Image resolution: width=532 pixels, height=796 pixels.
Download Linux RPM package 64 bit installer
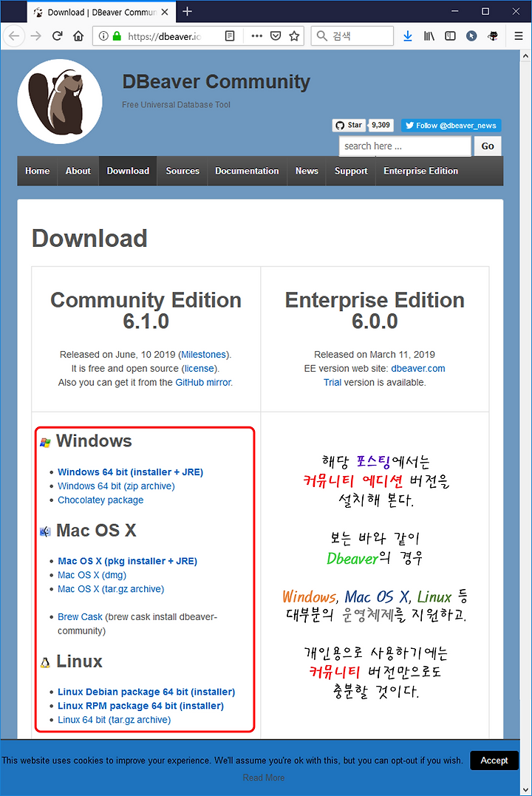(x=140, y=706)
